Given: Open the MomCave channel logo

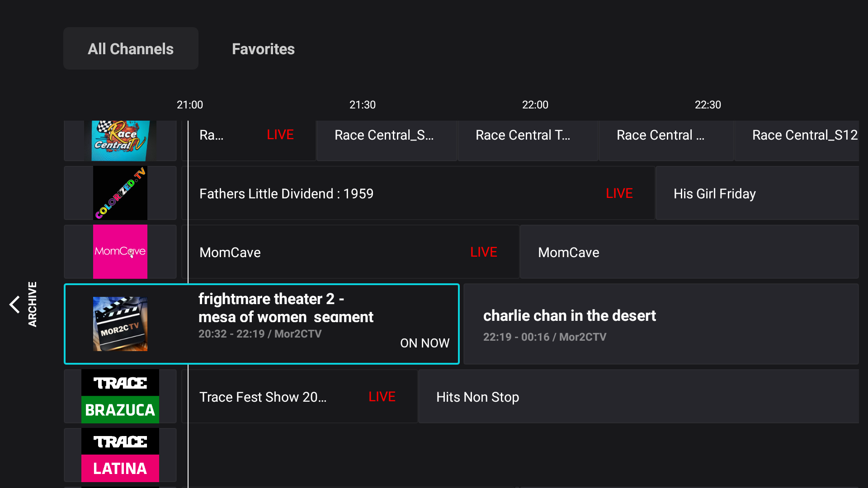Looking at the screenshot, I should [x=120, y=252].
